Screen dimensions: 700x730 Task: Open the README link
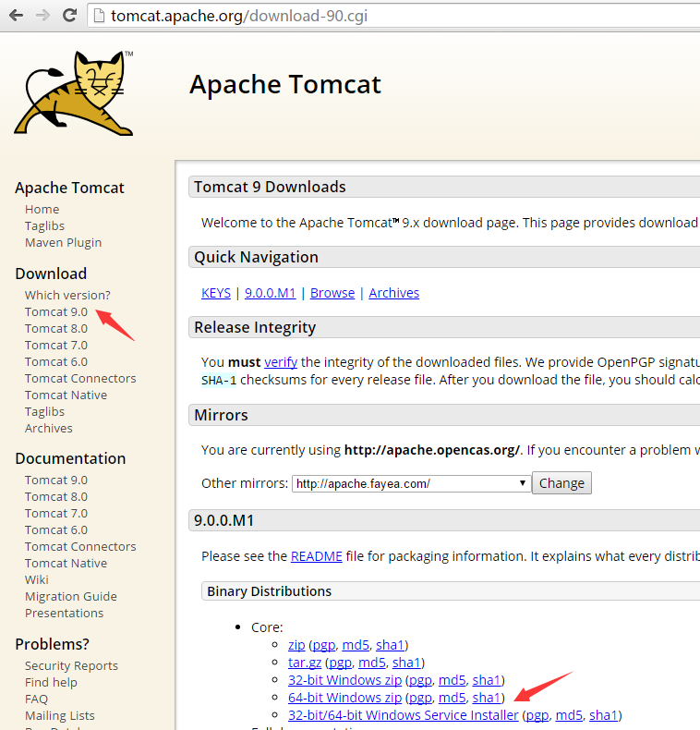click(317, 556)
